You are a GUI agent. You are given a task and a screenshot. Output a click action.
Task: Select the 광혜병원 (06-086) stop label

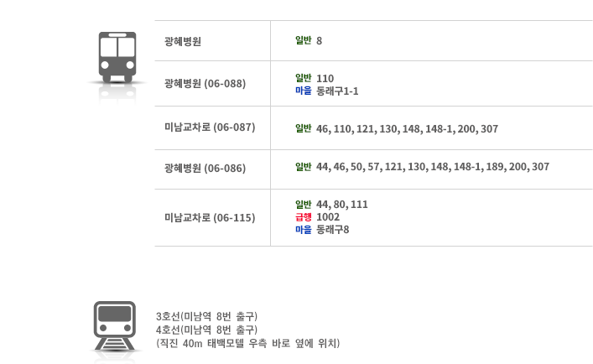(x=205, y=169)
